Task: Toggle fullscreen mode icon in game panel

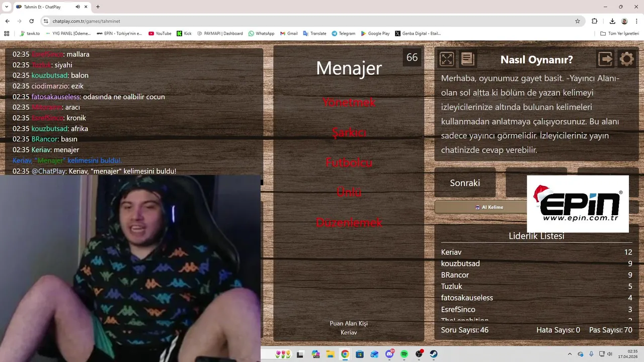Action: 447,59
